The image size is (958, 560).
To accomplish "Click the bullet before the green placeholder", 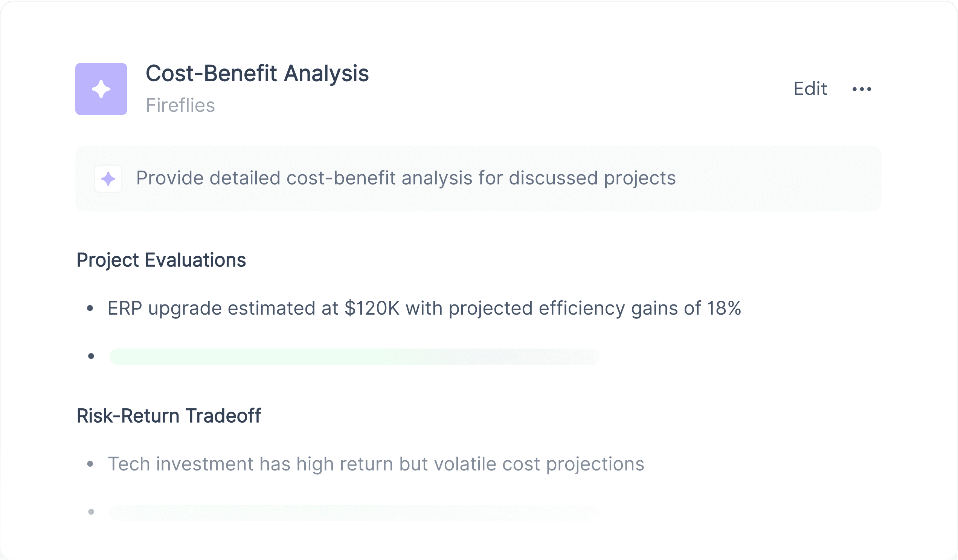I will 91,356.
